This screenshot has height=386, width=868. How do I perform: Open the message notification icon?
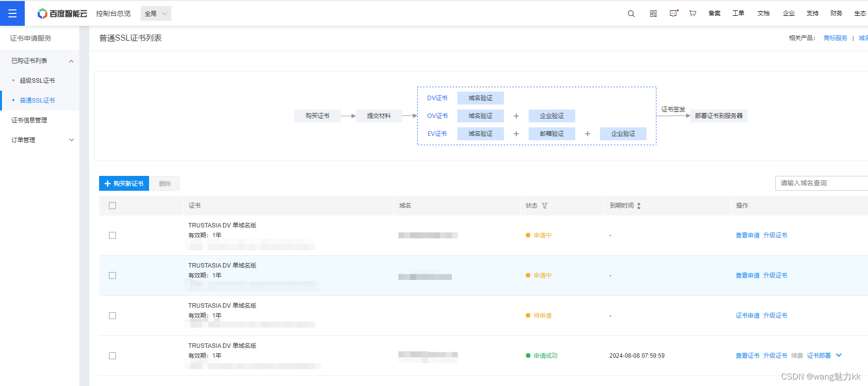coord(673,13)
